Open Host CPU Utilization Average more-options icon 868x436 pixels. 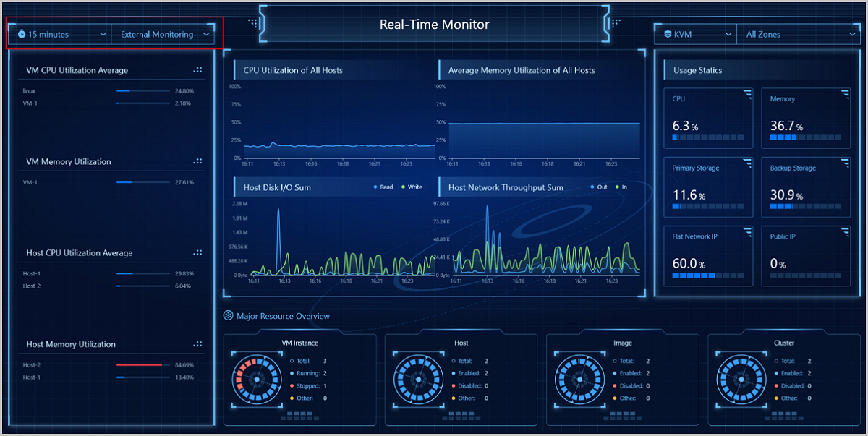click(197, 253)
